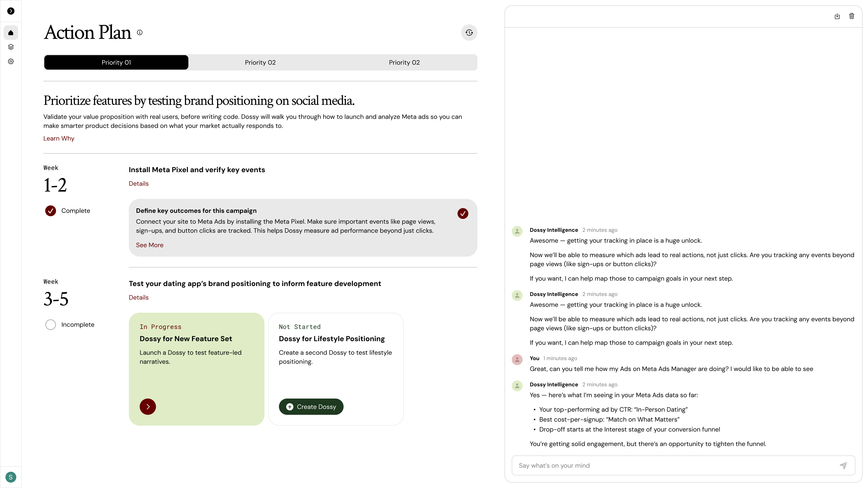Screen dimensions: 868x488
Task: Send message with paper plane icon
Action: 843,465
